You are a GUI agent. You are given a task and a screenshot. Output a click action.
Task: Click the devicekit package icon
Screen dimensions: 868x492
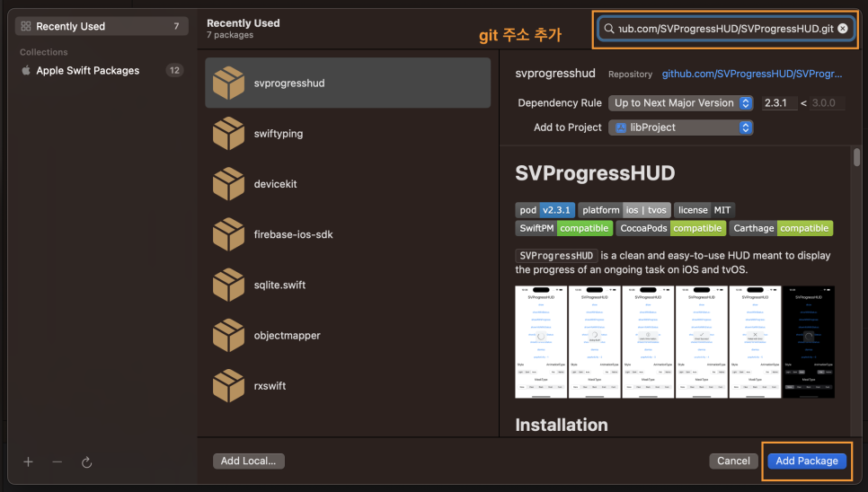click(228, 183)
